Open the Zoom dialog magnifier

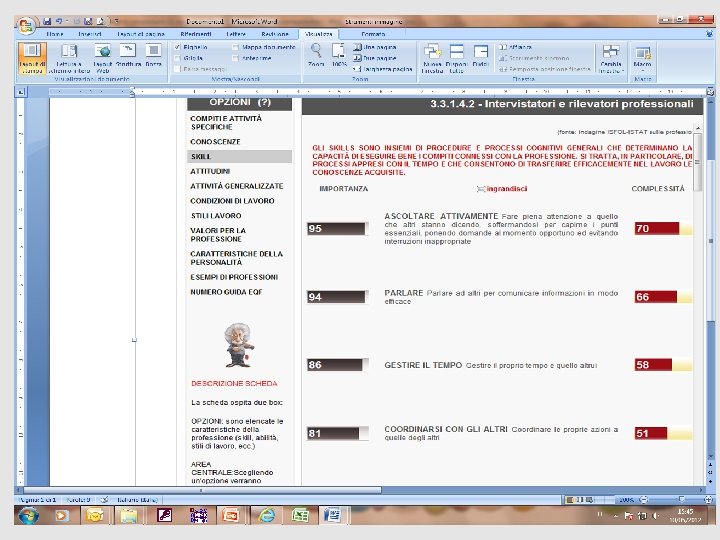316,55
